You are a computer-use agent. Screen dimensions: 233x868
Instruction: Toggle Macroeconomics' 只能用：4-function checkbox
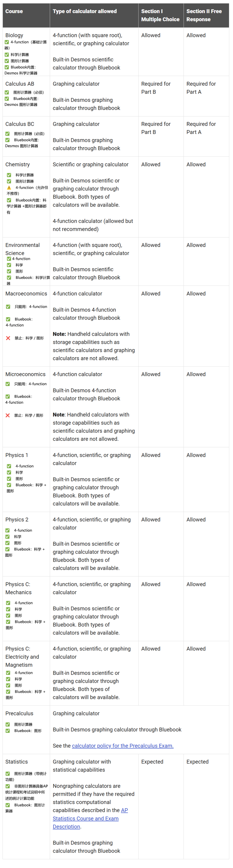[x=8, y=307]
